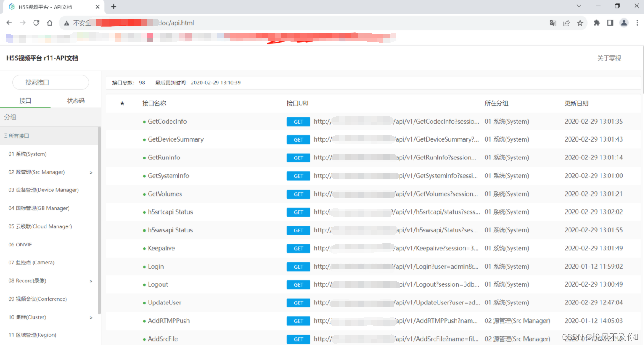Screen dimensions: 644x345
Task: Click the GET badge for Login row
Action: 299,267
